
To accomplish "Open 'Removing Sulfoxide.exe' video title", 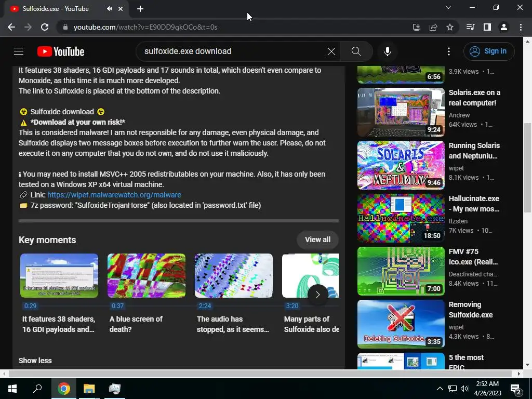I will [471, 310].
